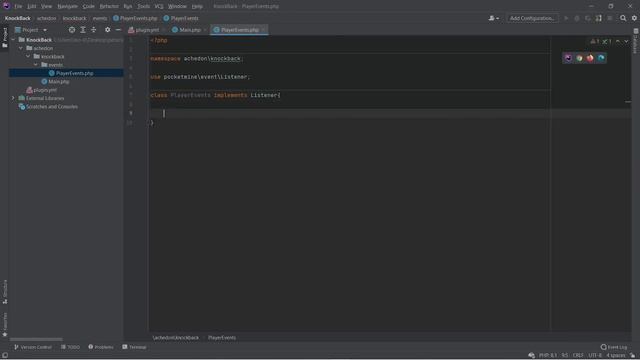Collapse all items in Project tree

[93, 30]
